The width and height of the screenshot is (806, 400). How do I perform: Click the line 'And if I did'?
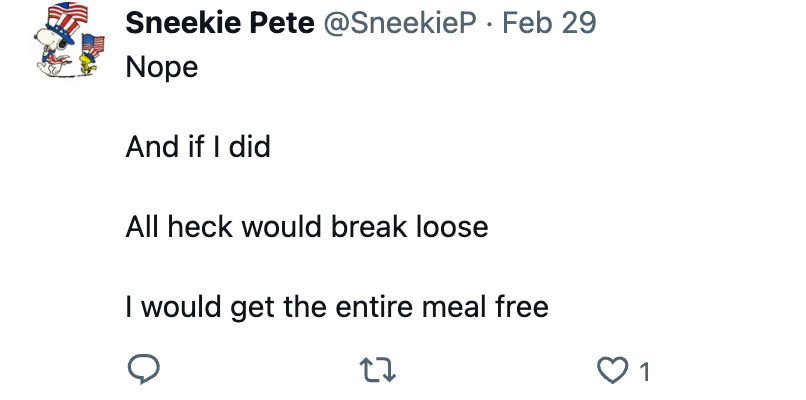(x=198, y=147)
